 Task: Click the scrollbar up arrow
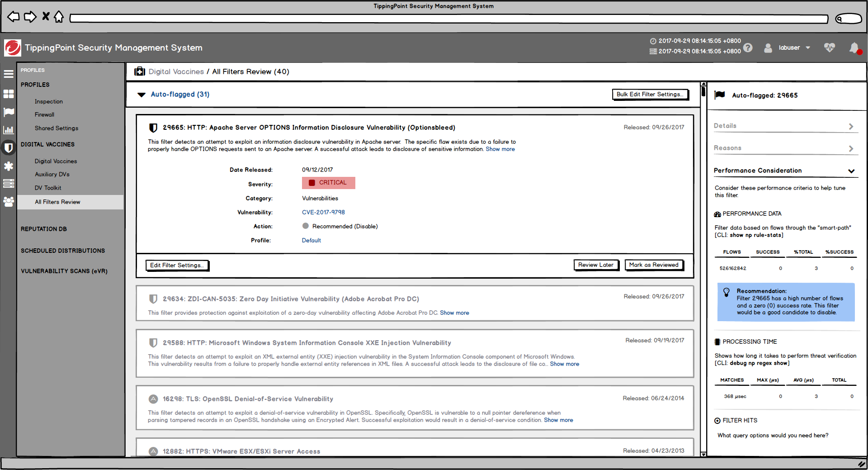703,84
